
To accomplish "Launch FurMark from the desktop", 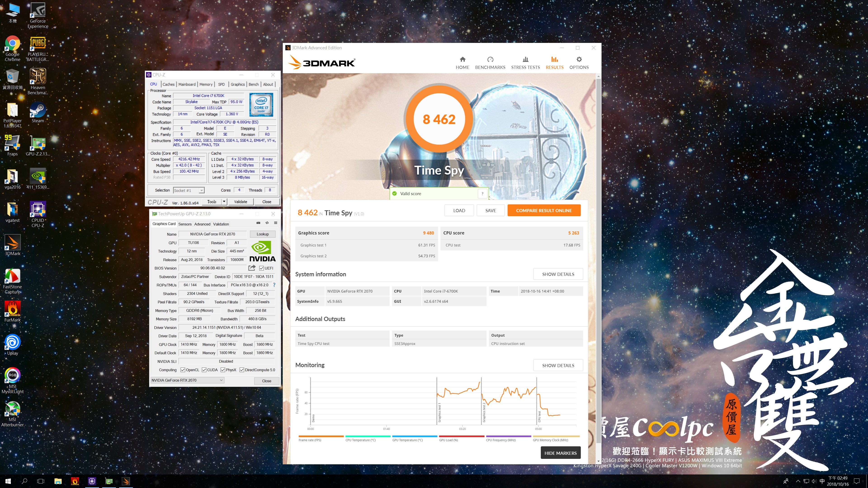I will [x=12, y=312].
